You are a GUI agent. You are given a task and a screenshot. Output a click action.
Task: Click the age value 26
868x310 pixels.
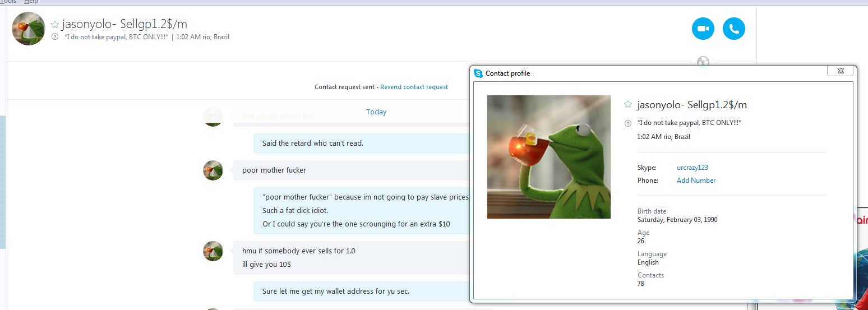point(641,241)
